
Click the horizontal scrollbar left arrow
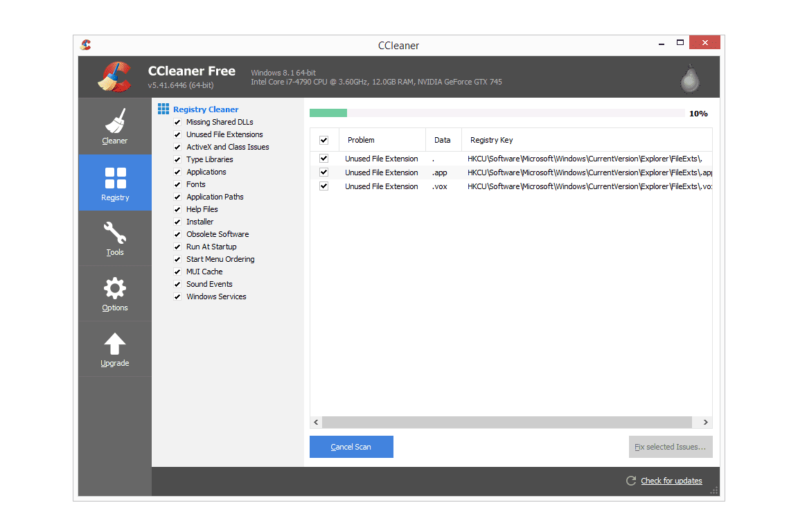[316, 422]
